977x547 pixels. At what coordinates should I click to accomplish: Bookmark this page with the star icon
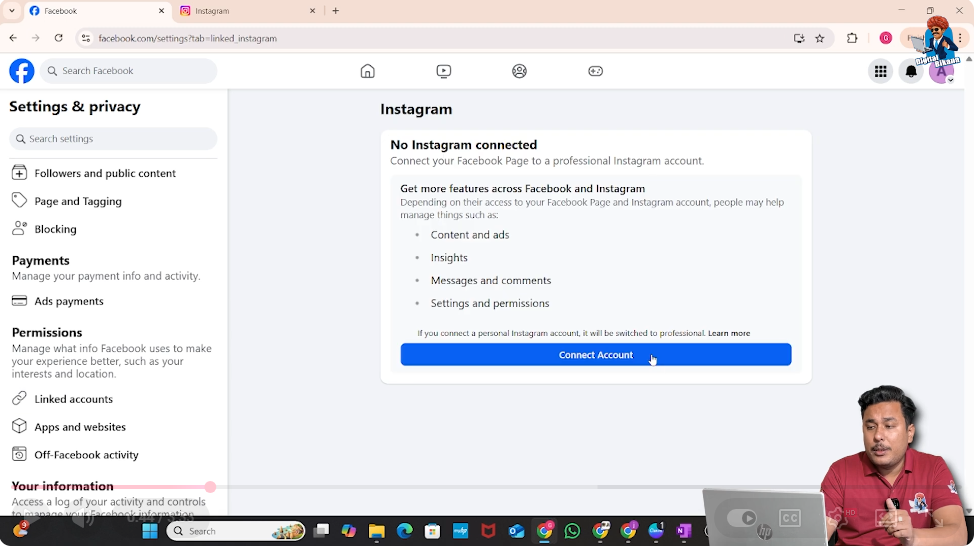coord(820,38)
